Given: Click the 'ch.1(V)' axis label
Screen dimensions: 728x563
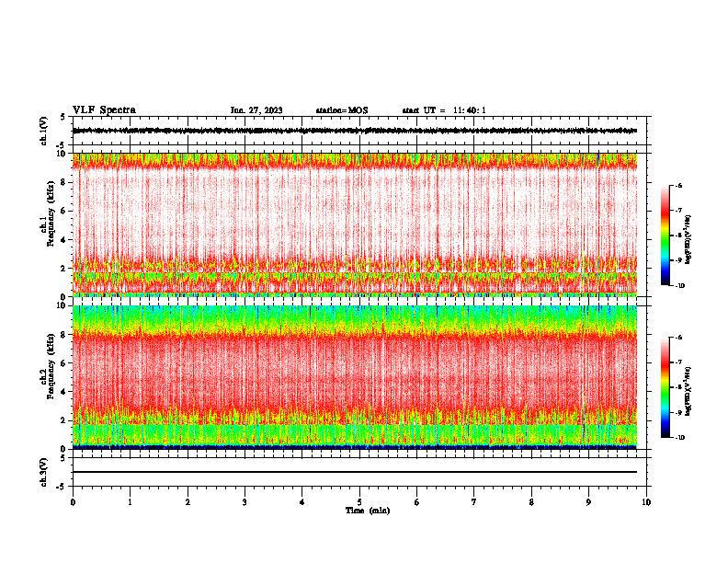Looking at the screenshot, I should (x=44, y=131).
